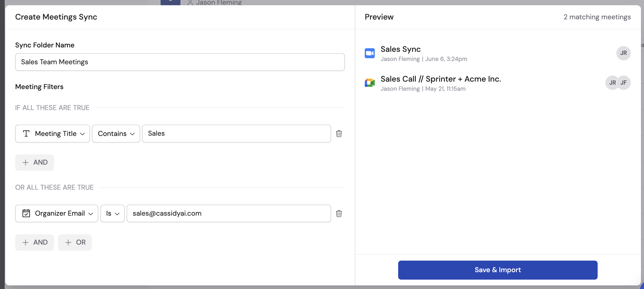Add an OR condition group
644x289 pixels.
pos(75,242)
